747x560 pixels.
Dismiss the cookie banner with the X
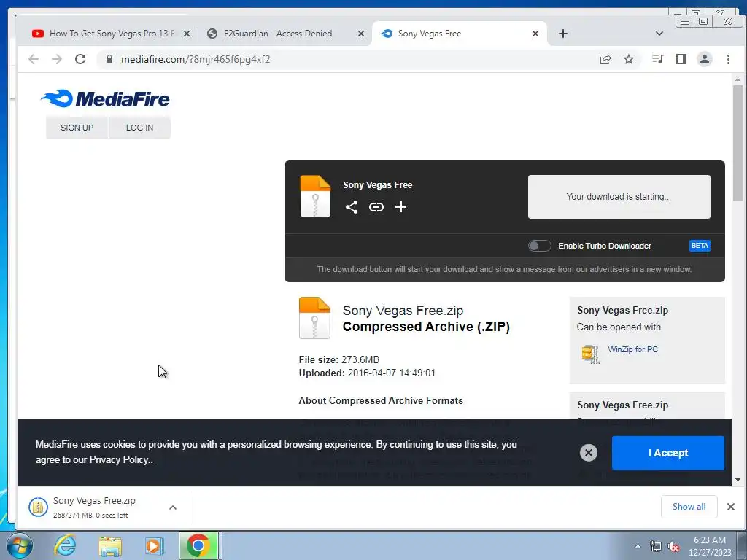tap(589, 452)
